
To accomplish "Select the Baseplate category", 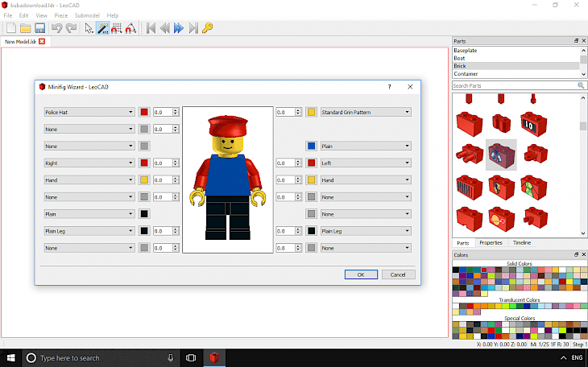I will click(x=516, y=50).
